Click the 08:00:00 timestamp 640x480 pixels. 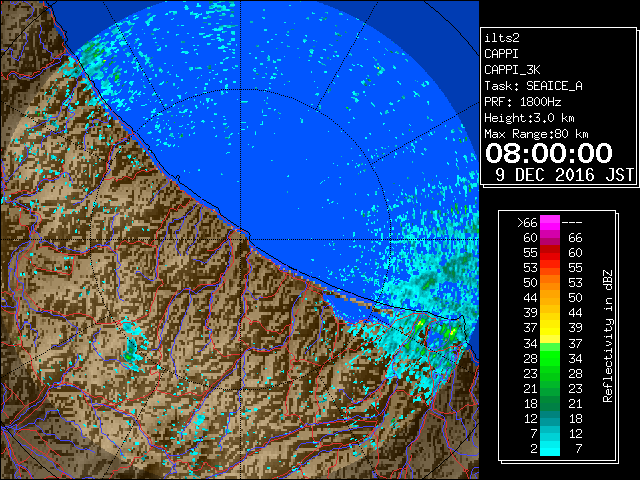[x=549, y=153]
